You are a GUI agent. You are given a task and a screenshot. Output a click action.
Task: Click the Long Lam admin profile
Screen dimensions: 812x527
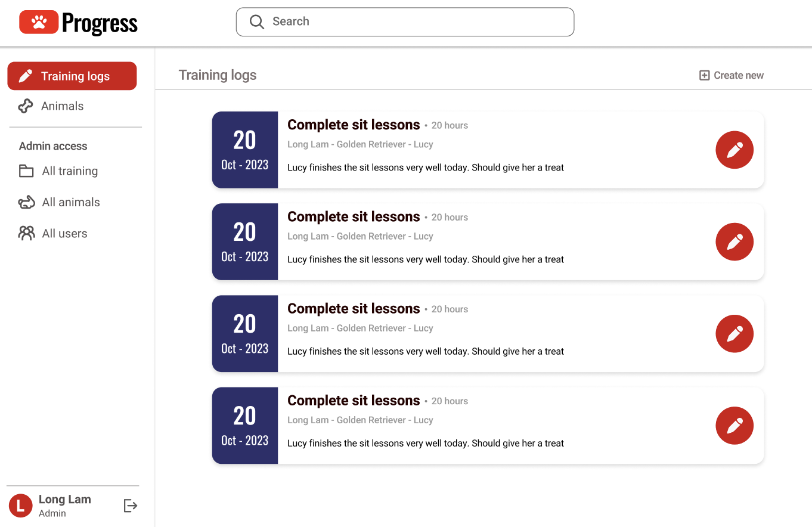pos(64,499)
